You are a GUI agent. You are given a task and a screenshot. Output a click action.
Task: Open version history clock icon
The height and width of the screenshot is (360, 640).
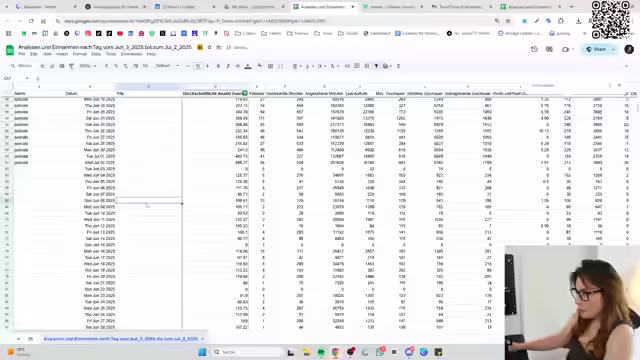click(x=534, y=49)
